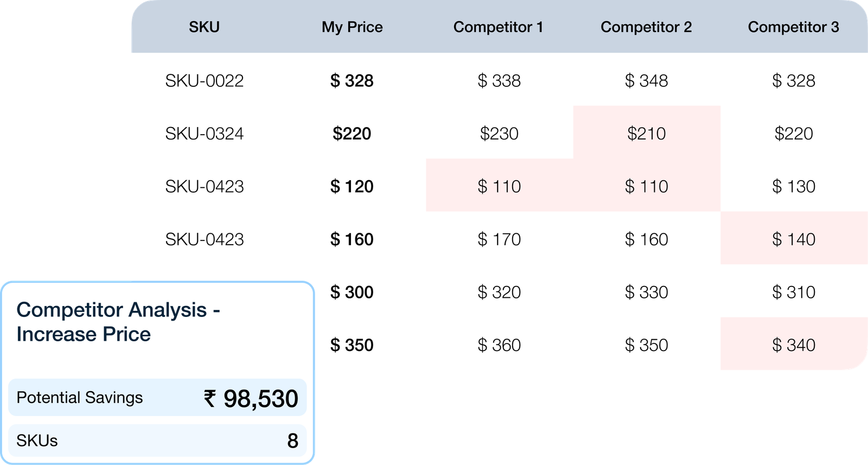Click the highlighted $210 Competitor 2 cell
The width and height of the screenshot is (868, 465).
(x=647, y=133)
